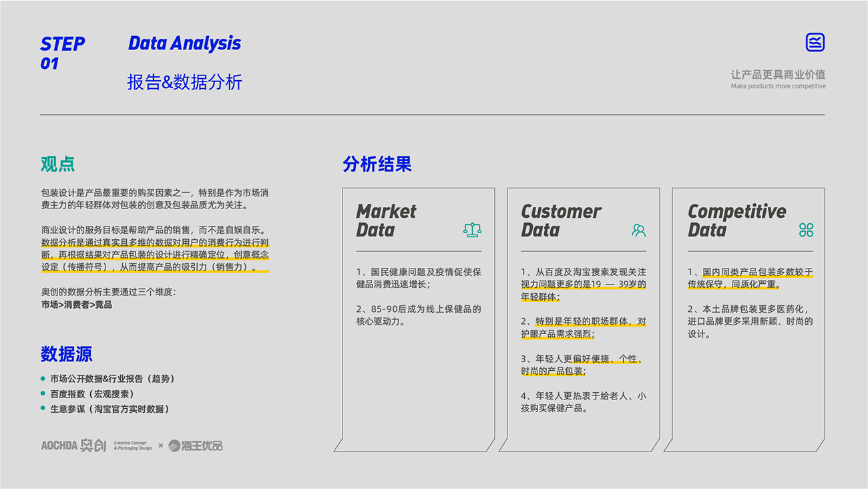Click the paragraph starting 包装设计是产品最重要
868x489 pixels.
tap(155, 199)
